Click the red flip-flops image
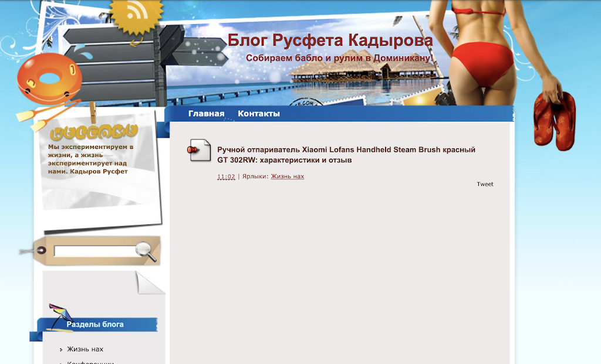601x364 pixels. pyautogui.click(x=553, y=120)
